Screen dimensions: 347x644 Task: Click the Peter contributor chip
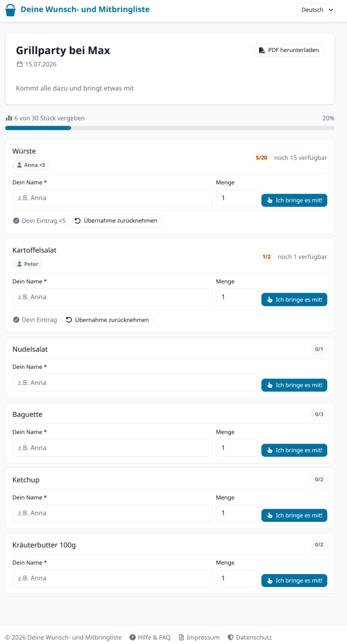click(27, 264)
